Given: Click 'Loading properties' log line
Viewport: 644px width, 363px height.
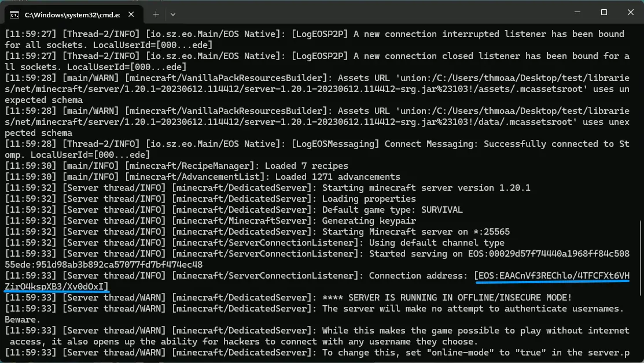Looking at the screenshot, I should coord(369,199).
